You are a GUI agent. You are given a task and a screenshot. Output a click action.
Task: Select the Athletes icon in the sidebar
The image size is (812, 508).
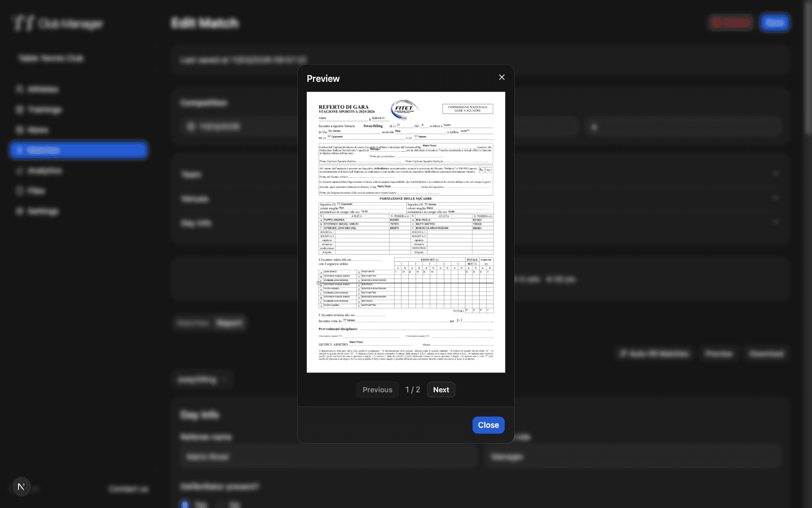coord(19,89)
